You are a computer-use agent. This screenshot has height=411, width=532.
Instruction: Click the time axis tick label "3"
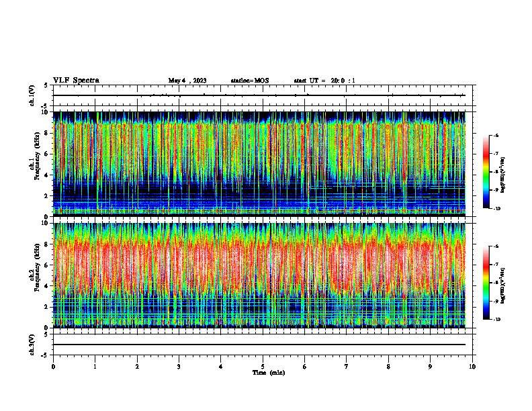pos(179,367)
